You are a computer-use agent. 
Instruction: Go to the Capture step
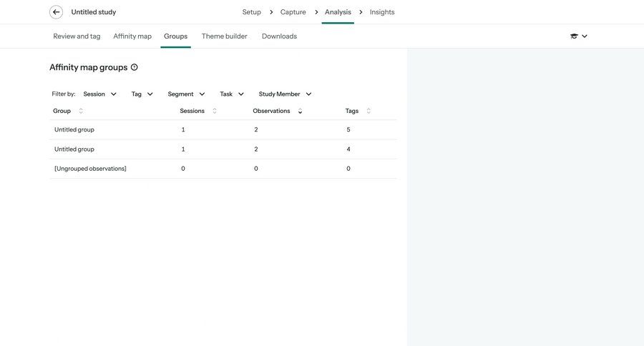click(293, 12)
